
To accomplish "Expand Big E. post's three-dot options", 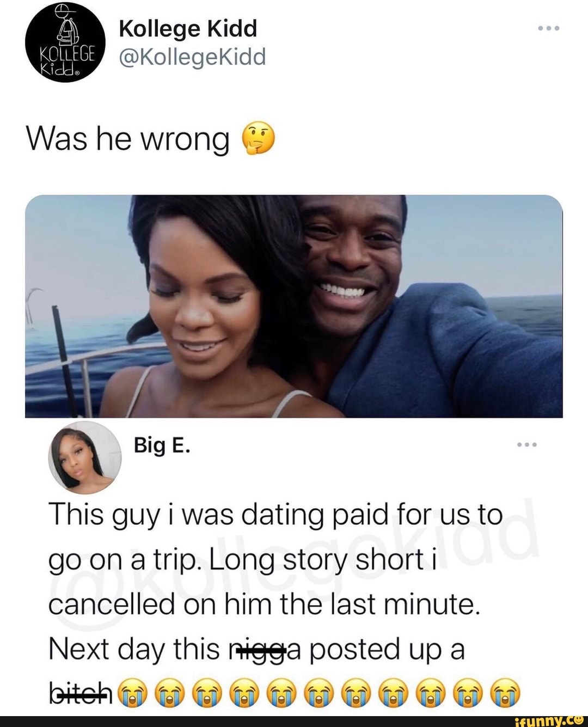I will (x=527, y=445).
